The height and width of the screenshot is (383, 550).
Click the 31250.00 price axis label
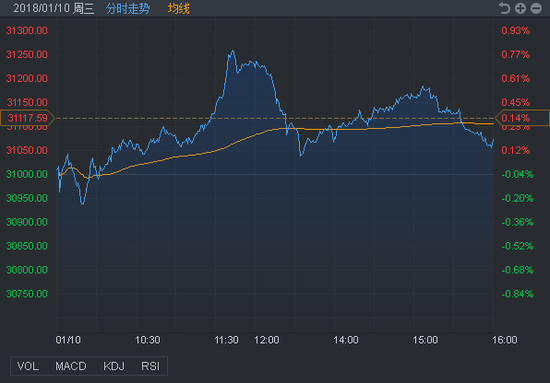click(x=27, y=54)
